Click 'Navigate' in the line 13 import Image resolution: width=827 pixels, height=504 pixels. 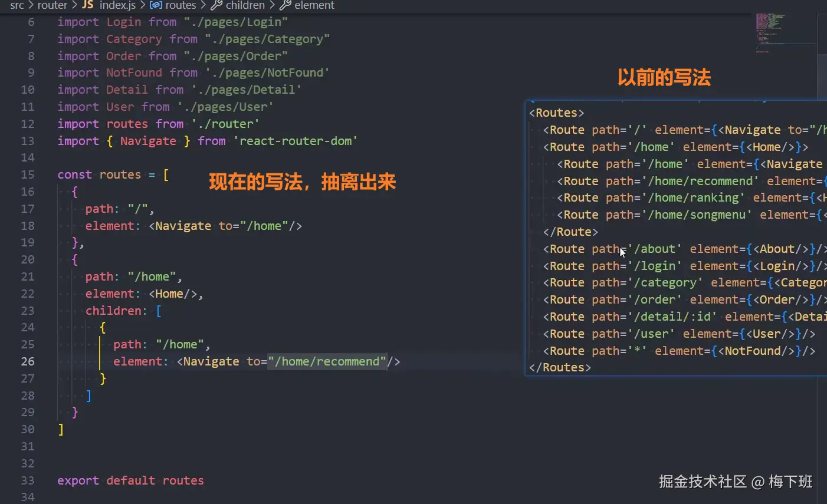148,141
